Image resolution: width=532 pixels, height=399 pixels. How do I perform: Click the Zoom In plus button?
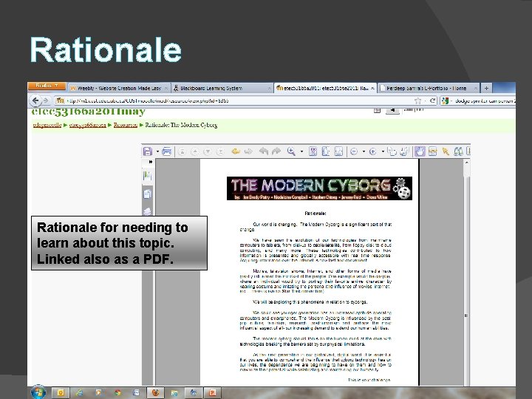click(x=373, y=151)
